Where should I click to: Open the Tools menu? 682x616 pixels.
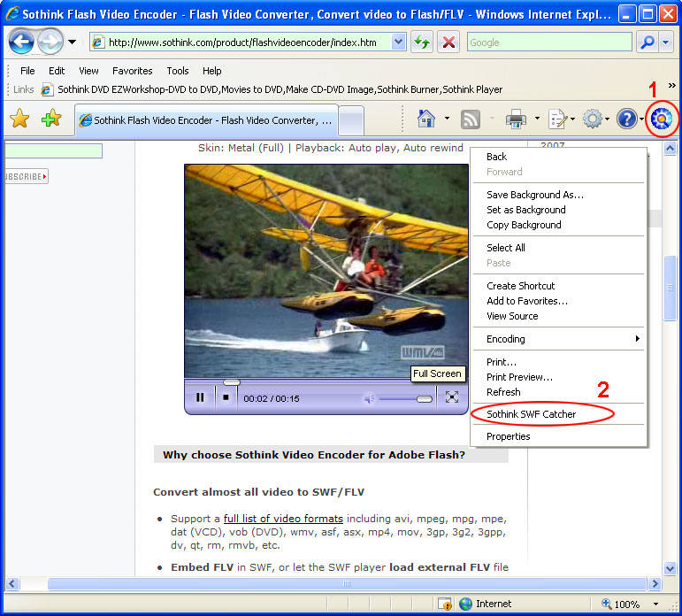tap(178, 71)
